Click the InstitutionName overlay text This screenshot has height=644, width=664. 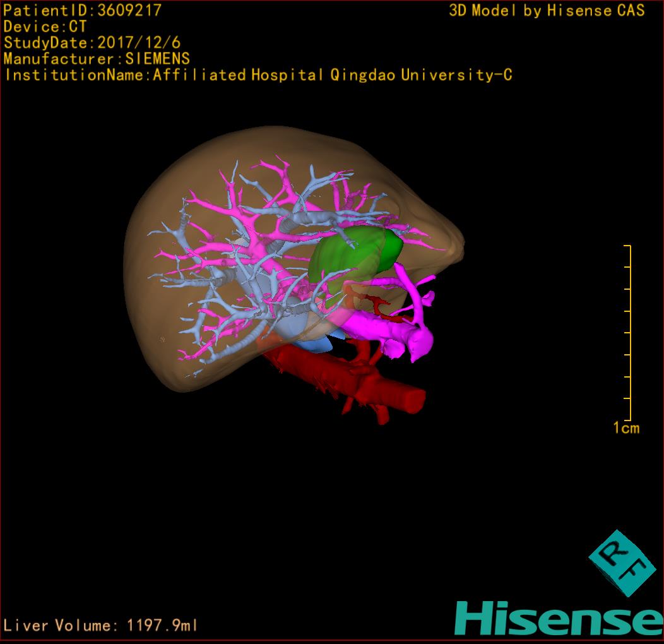pyautogui.click(x=258, y=75)
